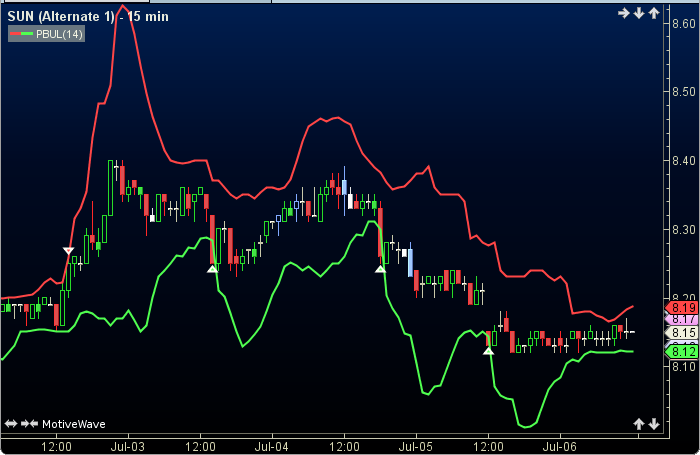Click the 8.10 price axis value
The image size is (700, 455).
pyautogui.click(x=684, y=367)
